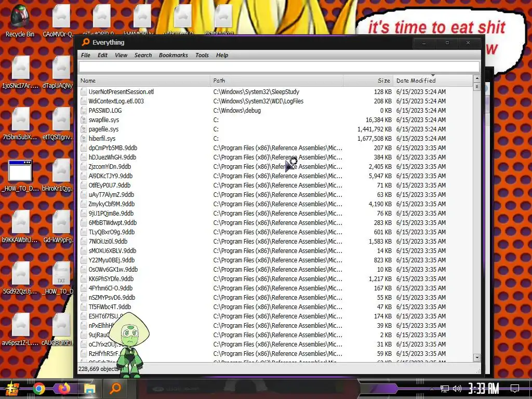The image size is (532, 399).
Task: Select 6MbBTWdwpt.9ddb file row
Action: click(275, 222)
